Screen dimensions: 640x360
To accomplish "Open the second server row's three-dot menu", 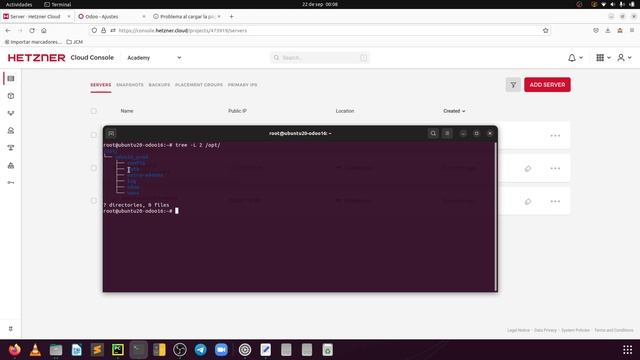I will click(555, 169).
